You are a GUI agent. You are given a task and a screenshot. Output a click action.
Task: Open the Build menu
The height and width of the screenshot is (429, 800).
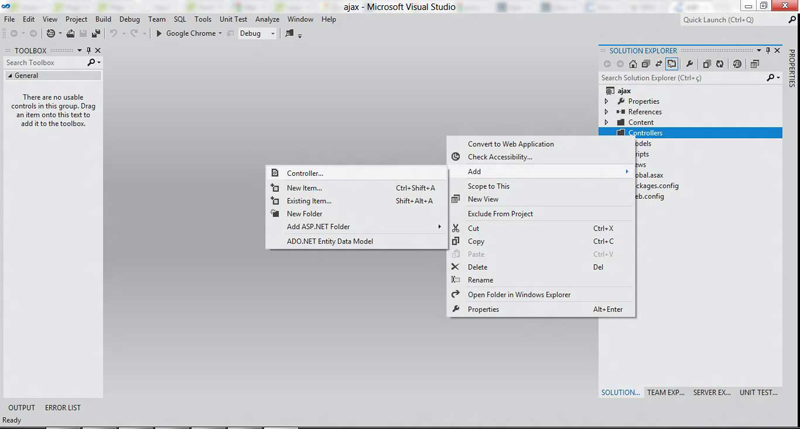(103, 19)
